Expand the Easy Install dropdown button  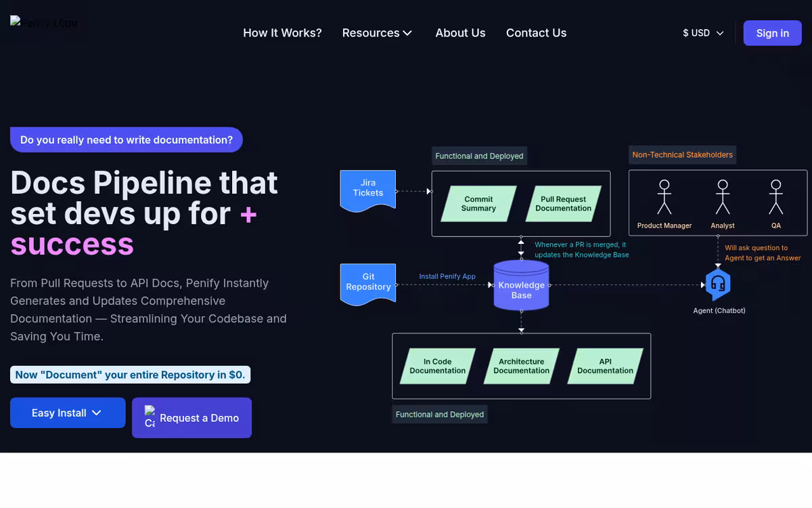[68, 412]
